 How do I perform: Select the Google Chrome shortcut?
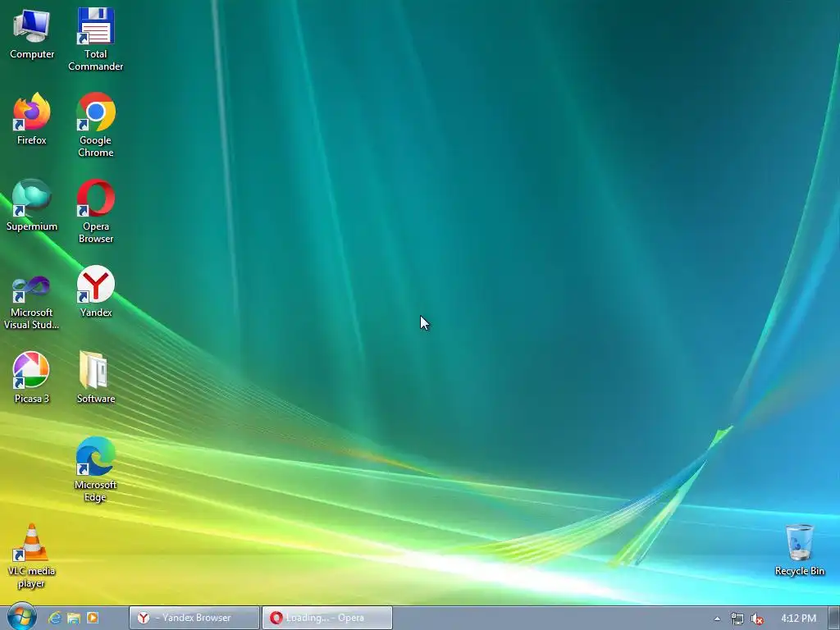coord(95,125)
